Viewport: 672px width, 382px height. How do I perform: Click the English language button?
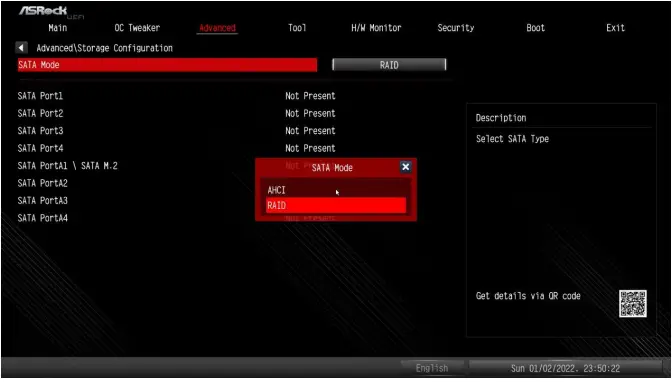tap(432, 368)
